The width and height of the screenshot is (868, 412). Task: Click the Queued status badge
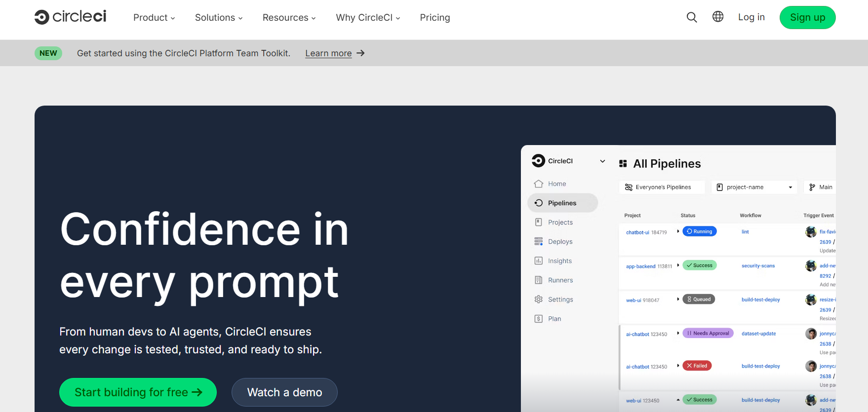[x=699, y=299]
